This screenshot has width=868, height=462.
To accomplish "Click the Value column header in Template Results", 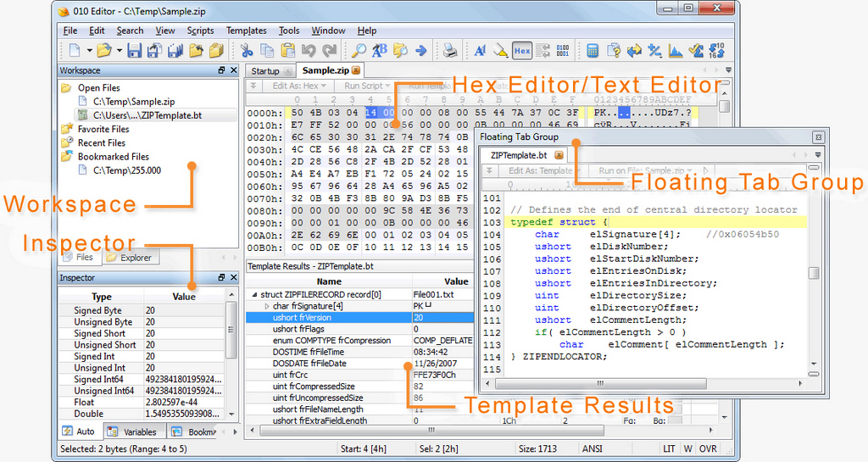I will [x=456, y=281].
